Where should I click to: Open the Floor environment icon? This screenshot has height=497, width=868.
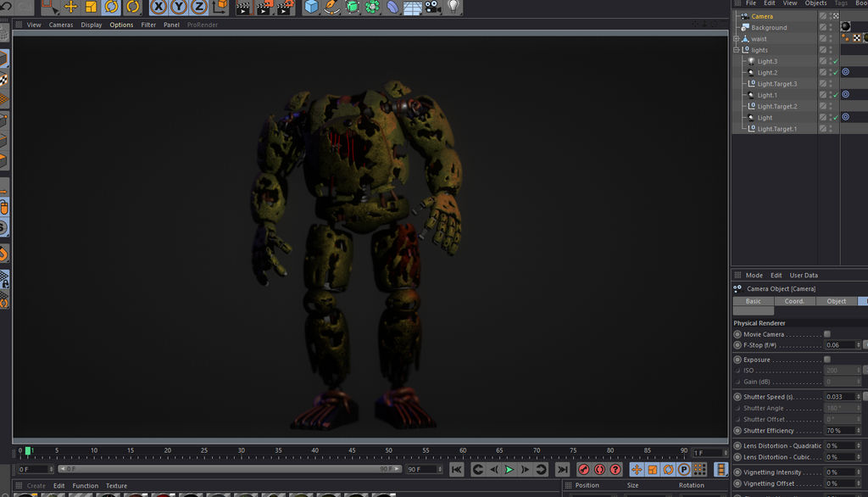coord(413,7)
